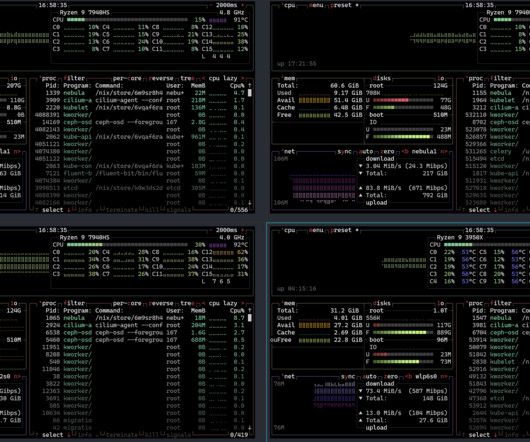Toggle io mode on the 1.0T root disks box
Screen dimensions: 530x442
[440, 303]
